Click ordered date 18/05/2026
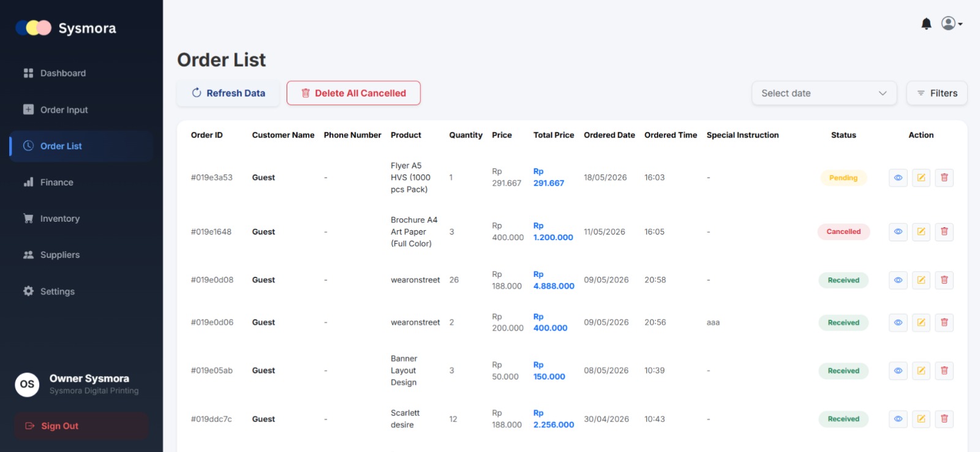The height and width of the screenshot is (452, 980). tap(605, 178)
